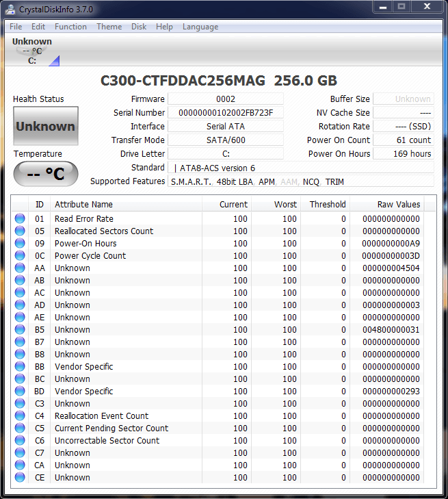Click the status orb in row C3
The width and height of the screenshot is (448, 499).
pyautogui.click(x=20, y=404)
